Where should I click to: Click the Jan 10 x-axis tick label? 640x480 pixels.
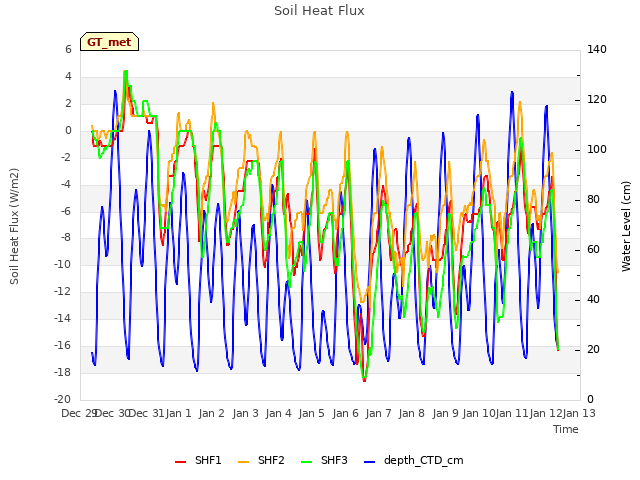click(x=479, y=413)
